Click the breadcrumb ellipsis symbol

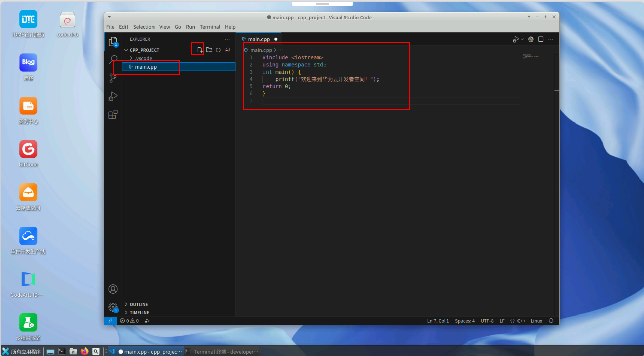click(x=280, y=50)
